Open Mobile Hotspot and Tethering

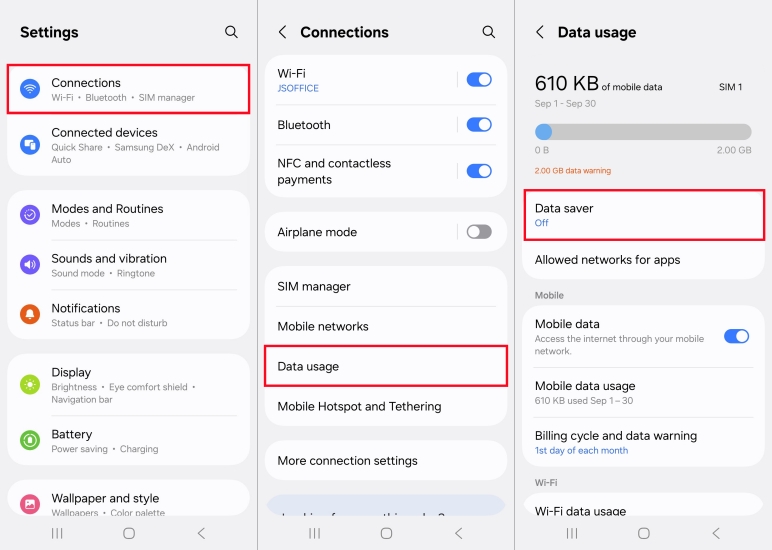(386, 406)
